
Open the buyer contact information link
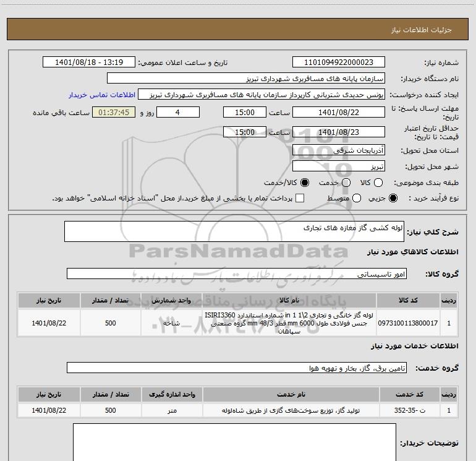tap(102, 95)
